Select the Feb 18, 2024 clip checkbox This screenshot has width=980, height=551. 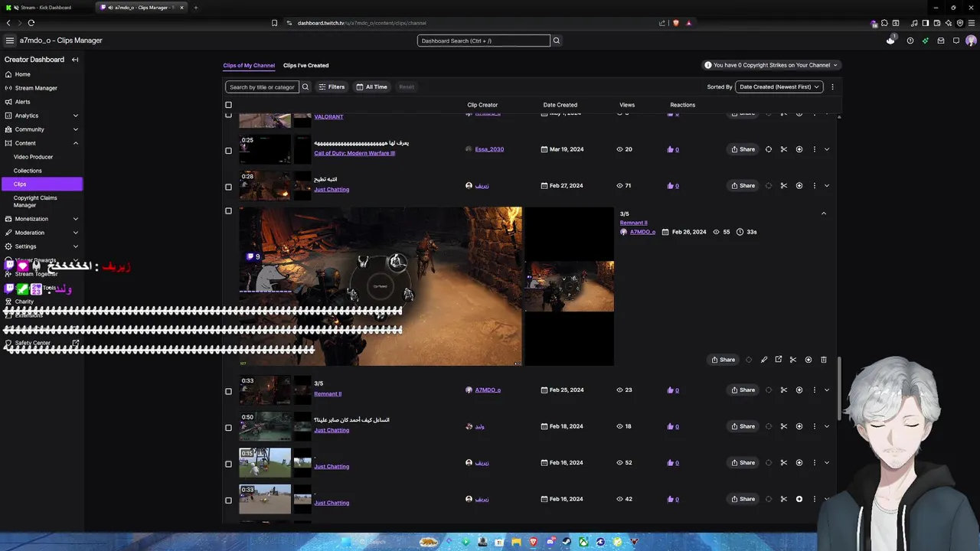click(228, 428)
